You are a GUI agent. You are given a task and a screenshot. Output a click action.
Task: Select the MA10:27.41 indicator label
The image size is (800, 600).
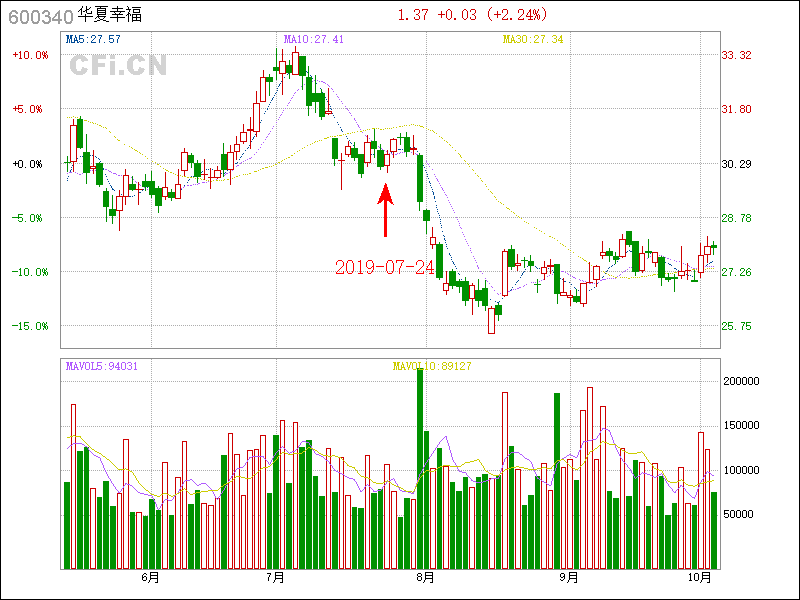(314, 39)
